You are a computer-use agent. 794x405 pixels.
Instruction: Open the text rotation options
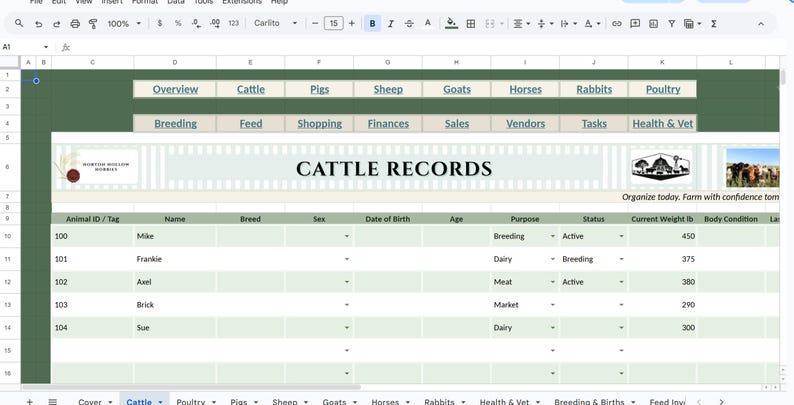pos(591,23)
